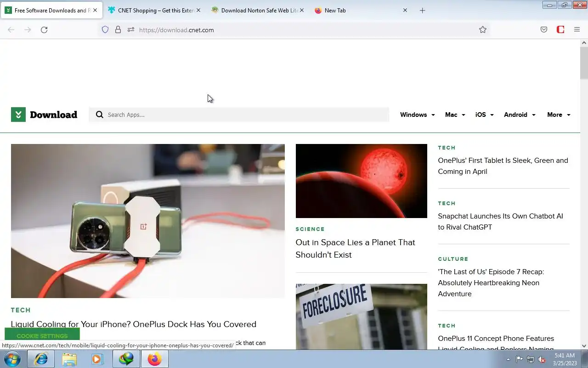Open OnePlus' First Tablet article link
This screenshot has width=588, height=368.
(503, 166)
